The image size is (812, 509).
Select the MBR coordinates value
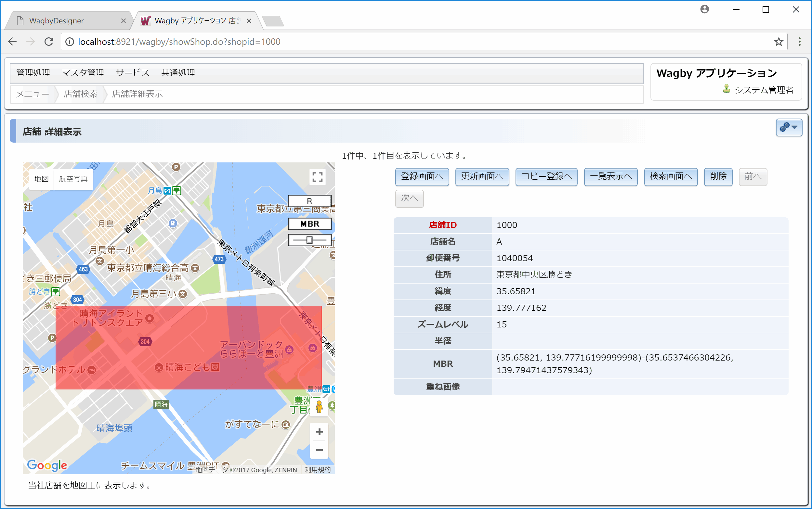pyautogui.click(x=615, y=363)
